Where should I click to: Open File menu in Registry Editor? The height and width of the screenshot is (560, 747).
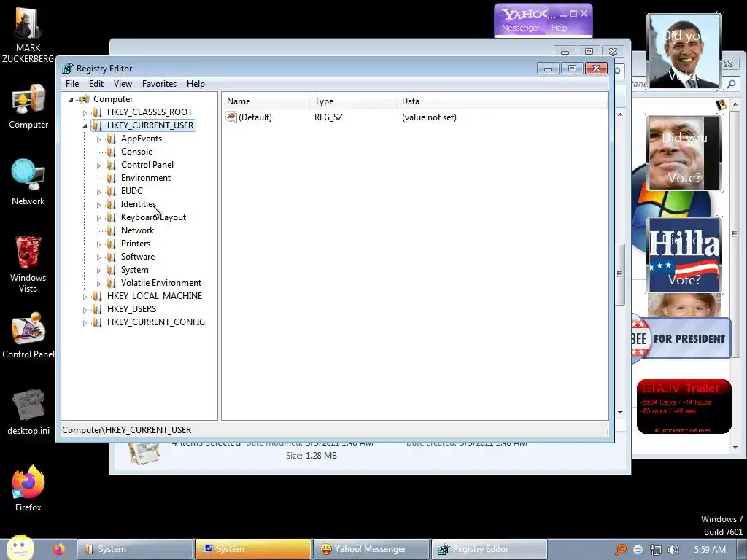click(x=72, y=84)
